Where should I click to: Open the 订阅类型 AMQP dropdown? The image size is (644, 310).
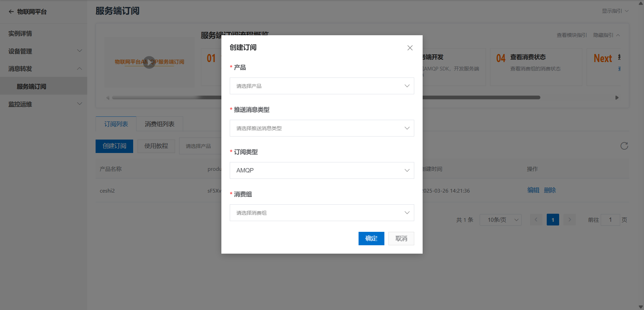322,170
